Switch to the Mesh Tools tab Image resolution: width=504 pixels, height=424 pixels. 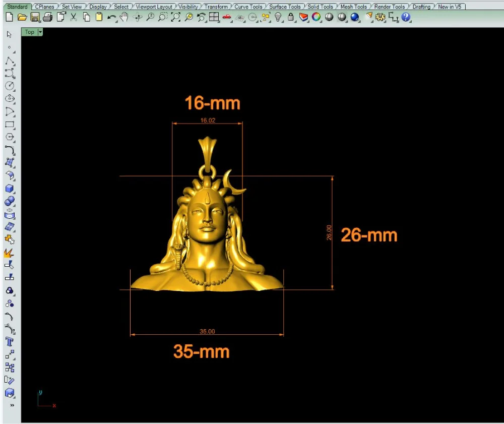354,7
